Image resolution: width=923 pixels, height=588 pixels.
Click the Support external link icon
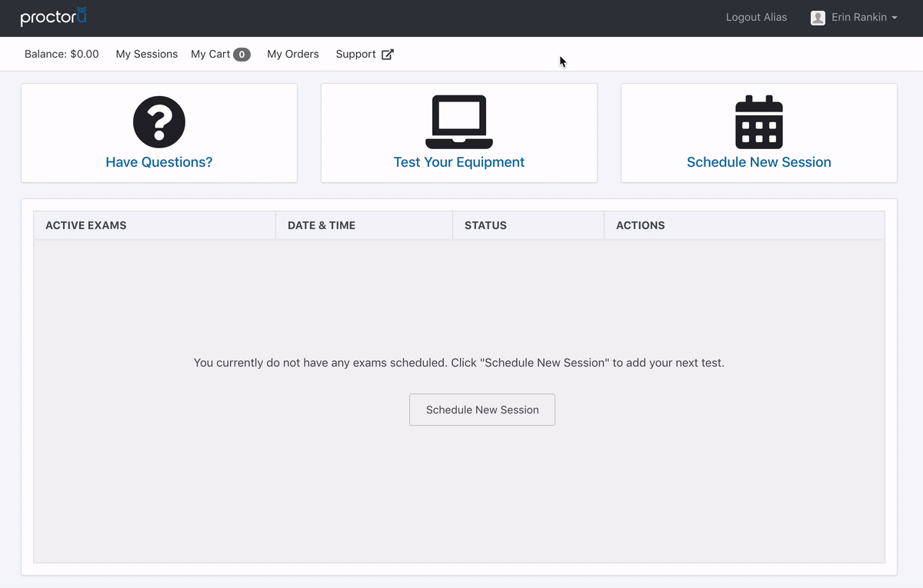point(388,55)
